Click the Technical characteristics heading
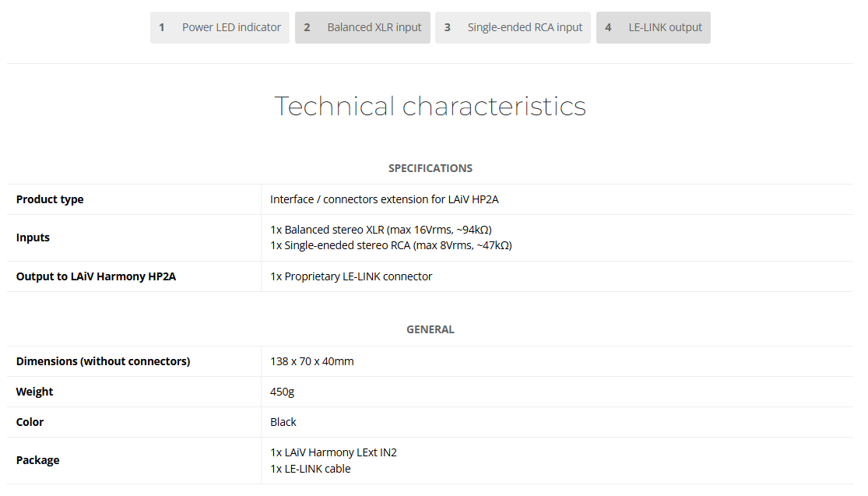Image resolution: width=868 pixels, height=496 pixels. coord(430,106)
